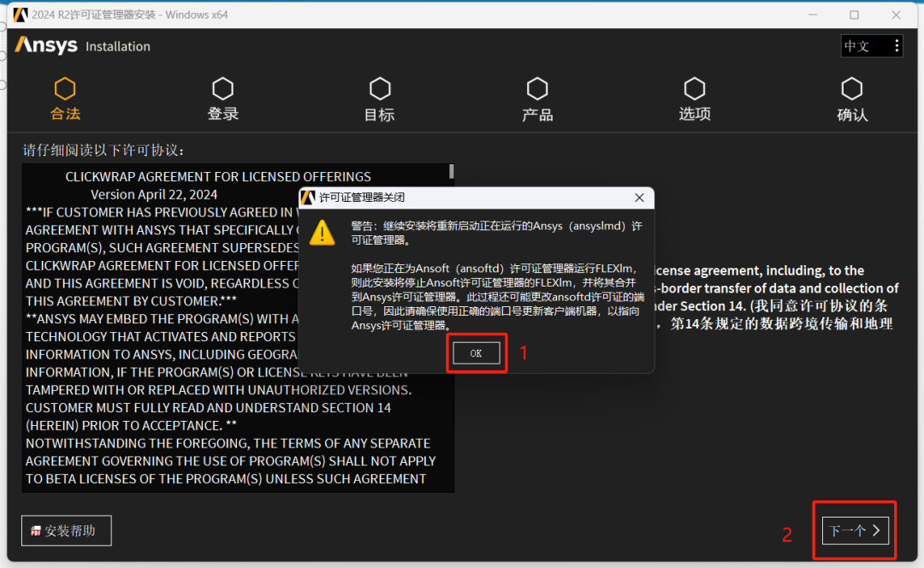This screenshot has height=568, width=924.
Task: Close the 许可证管理器关闭 dialog
Action: click(639, 198)
